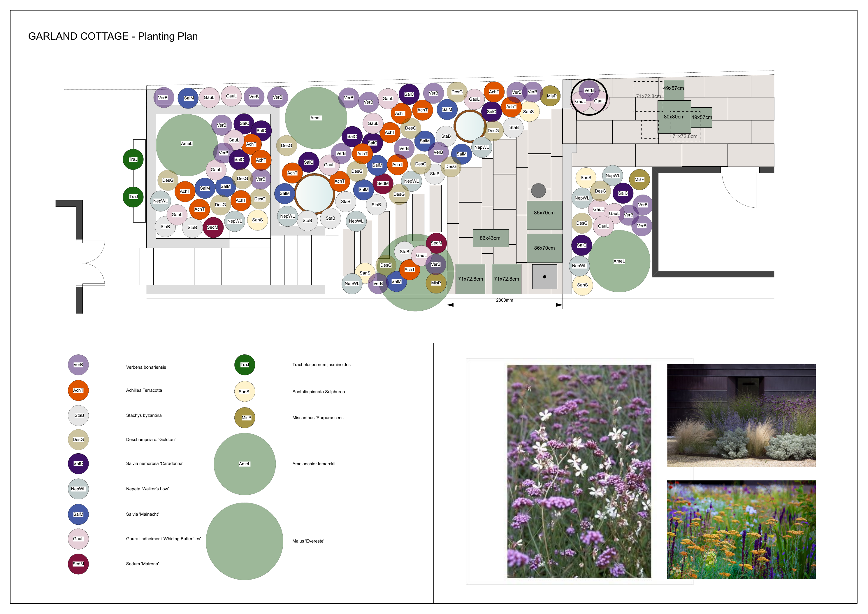This screenshot has width=868, height=614.
Task: Select the "Salvia 'Mainacht'" legend text
Action: click(143, 514)
